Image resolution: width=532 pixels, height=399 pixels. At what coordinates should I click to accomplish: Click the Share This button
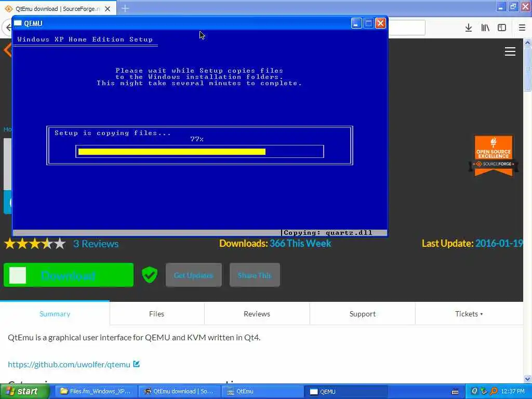255,275
